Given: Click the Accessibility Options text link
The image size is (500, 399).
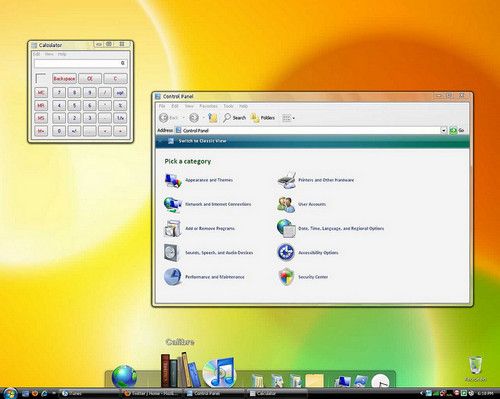Looking at the screenshot, I should 318,253.
